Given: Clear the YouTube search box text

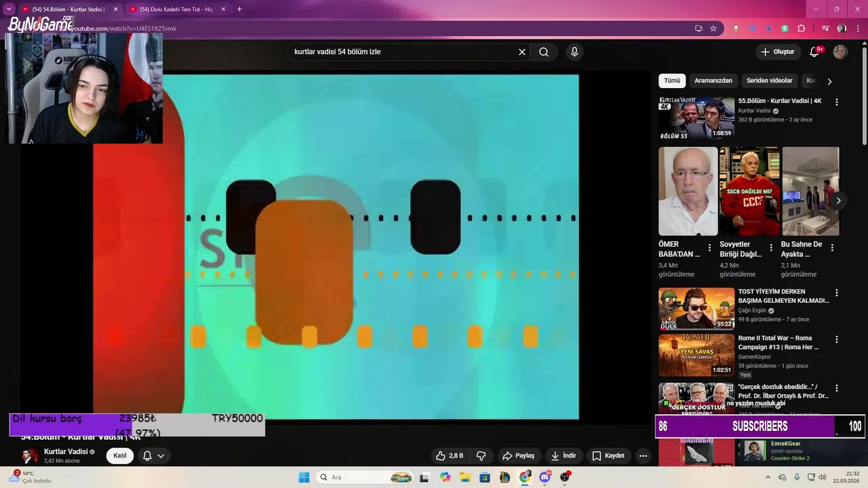Looking at the screenshot, I should coord(522,52).
